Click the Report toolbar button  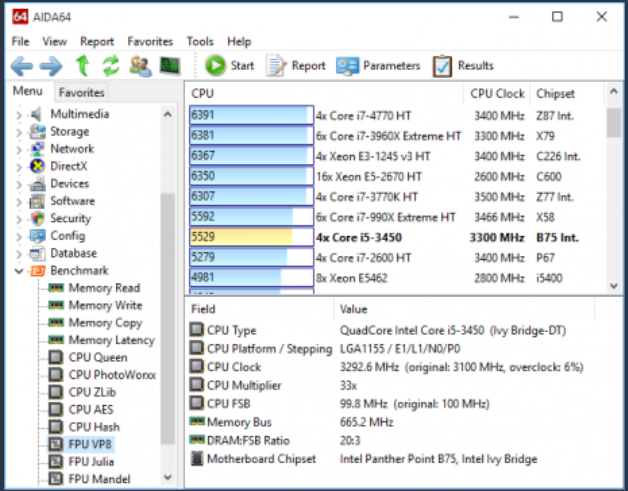pyautogui.click(x=296, y=65)
